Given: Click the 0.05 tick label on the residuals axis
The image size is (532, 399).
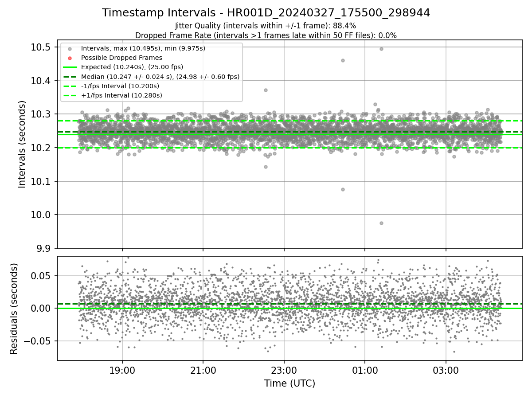Looking at the screenshot, I should [40, 276].
